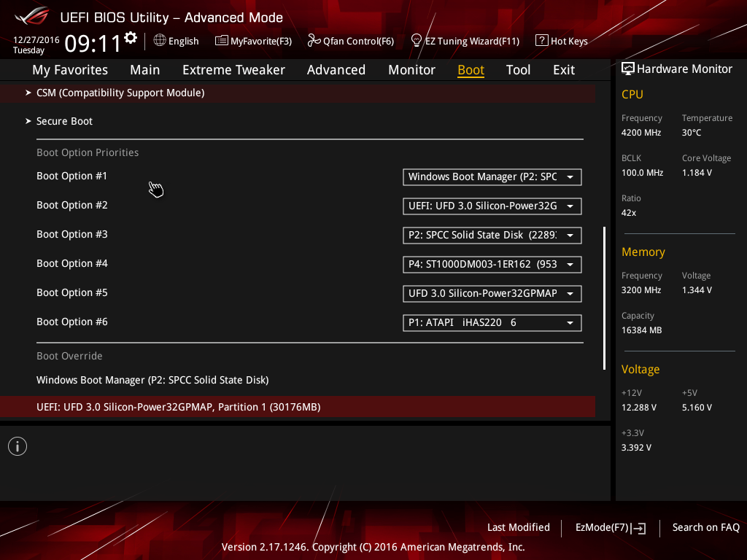Click the Hot Keys question mark icon
This screenshot has height=560, width=747.
(x=541, y=41)
